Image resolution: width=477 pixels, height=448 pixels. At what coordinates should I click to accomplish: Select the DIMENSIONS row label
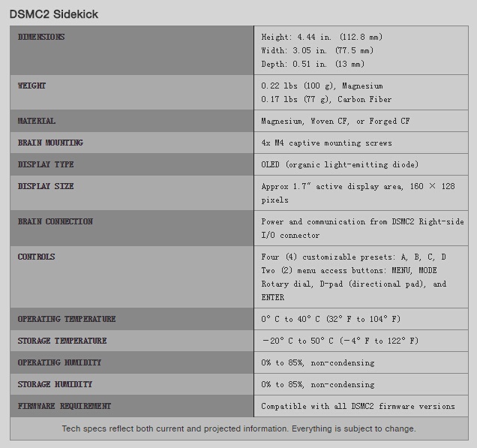click(41, 37)
